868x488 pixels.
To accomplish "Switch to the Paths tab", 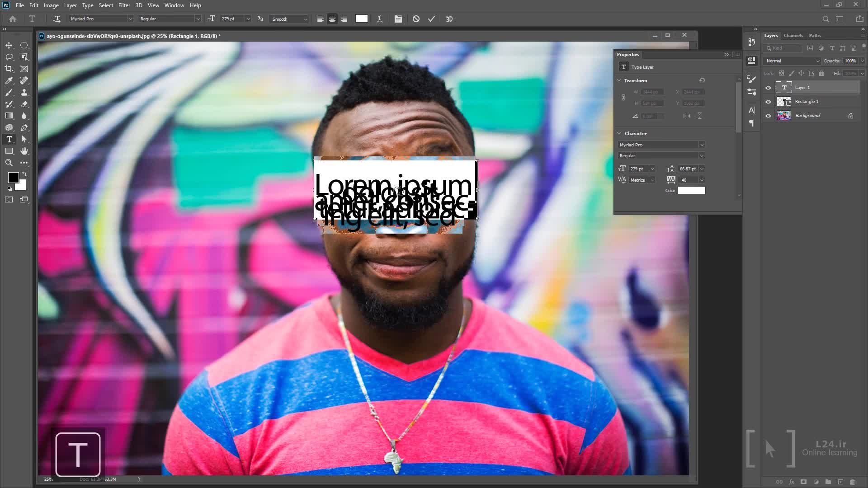I will (815, 35).
